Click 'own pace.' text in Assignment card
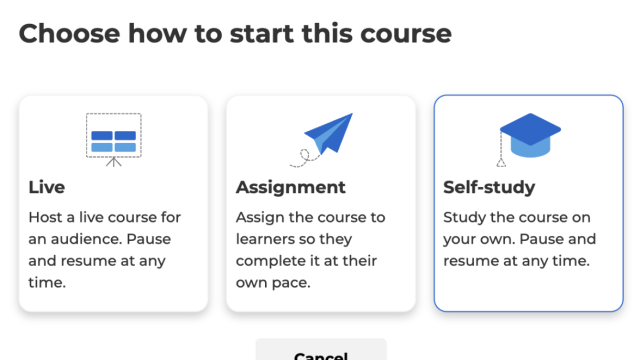The height and width of the screenshot is (360, 640). click(x=273, y=282)
